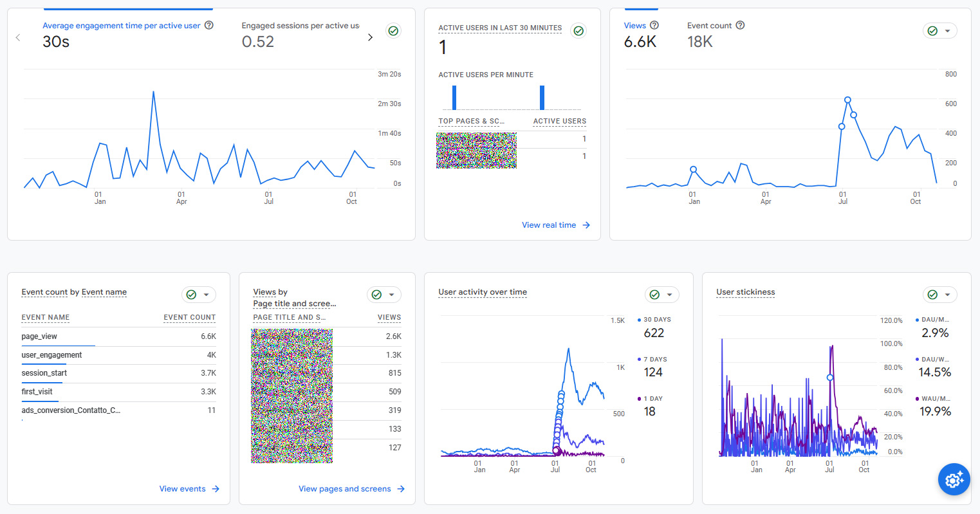Click peak data point on Views chart
980x514 pixels.
847,100
